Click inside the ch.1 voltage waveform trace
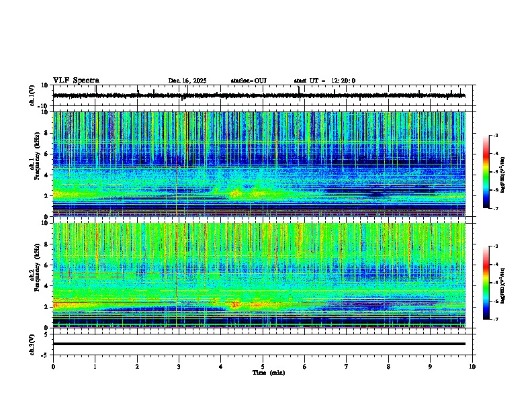Screen dimensions: 532x411 (x=259, y=95)
